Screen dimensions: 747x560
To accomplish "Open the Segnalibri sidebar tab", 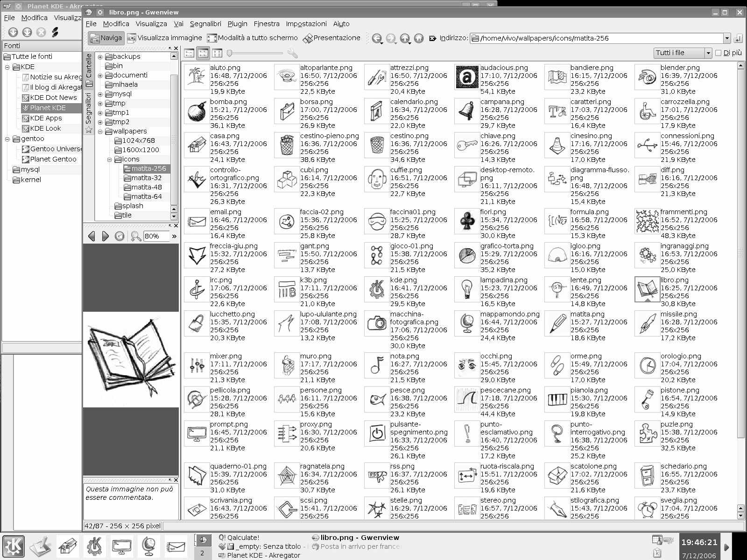I will 89,112.
